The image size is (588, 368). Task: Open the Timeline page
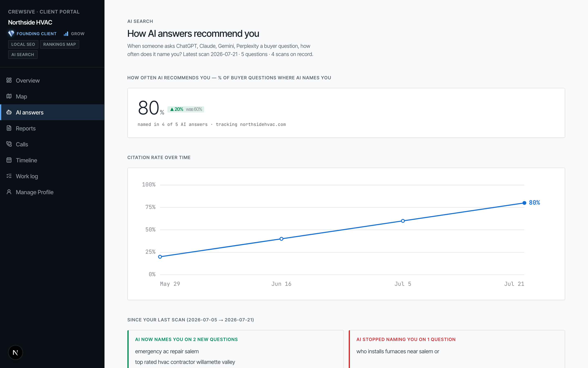coord(52,160)
